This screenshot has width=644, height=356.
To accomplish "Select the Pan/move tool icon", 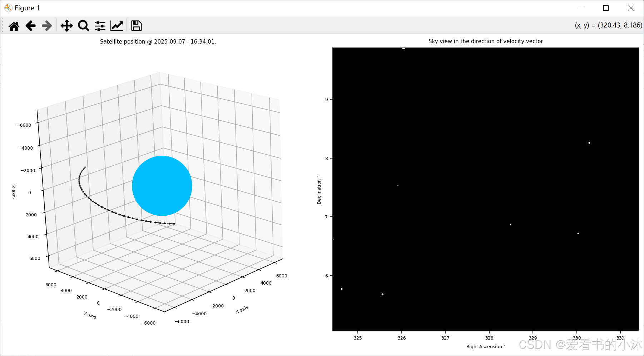I will point(66,25).
